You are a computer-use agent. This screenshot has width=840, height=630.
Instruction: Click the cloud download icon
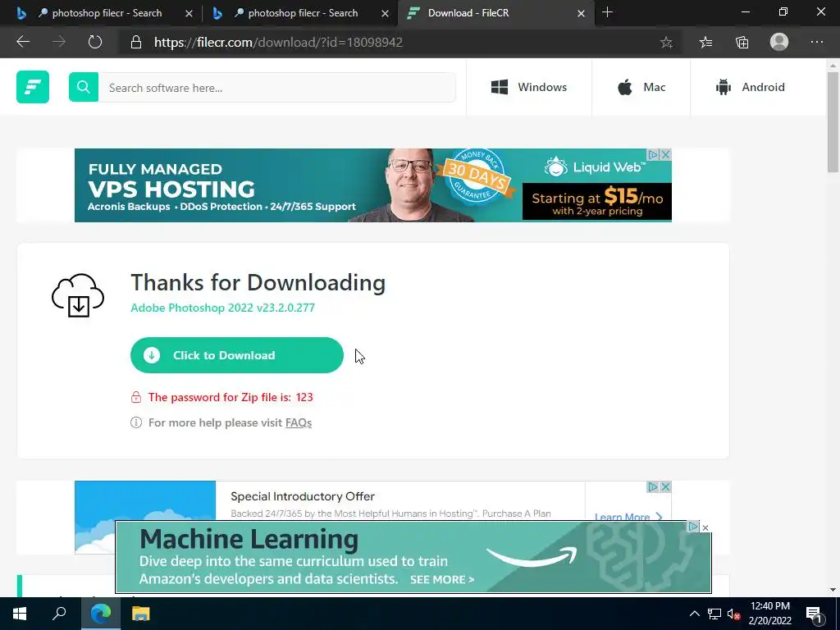78,295
